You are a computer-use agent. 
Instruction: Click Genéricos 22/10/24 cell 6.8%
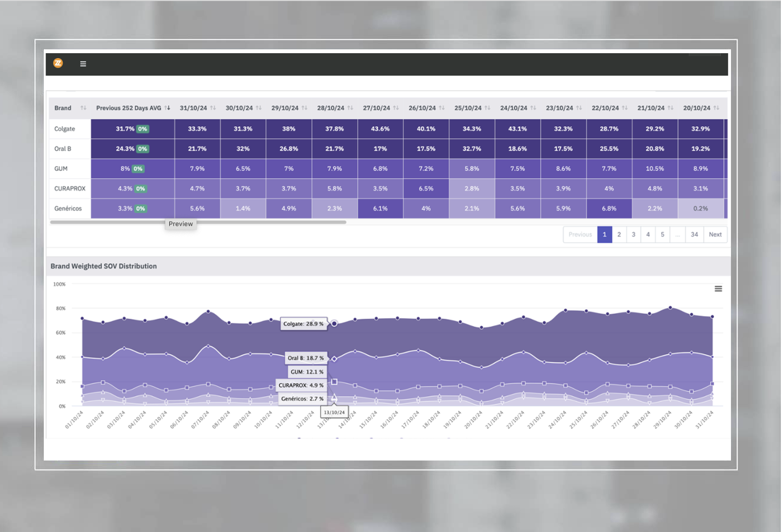609,209
